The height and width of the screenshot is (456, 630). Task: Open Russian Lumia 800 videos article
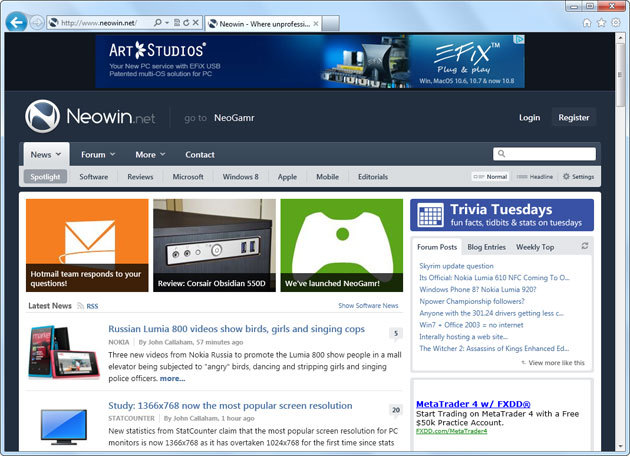pos(236,329)
